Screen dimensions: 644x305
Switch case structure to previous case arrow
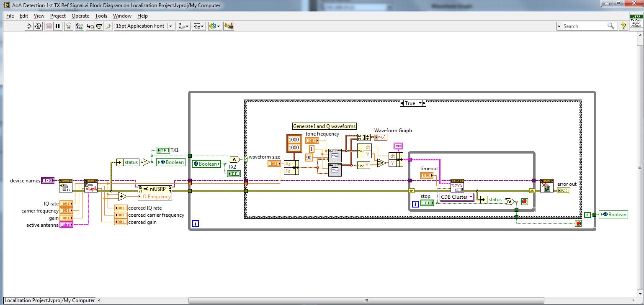402,103
